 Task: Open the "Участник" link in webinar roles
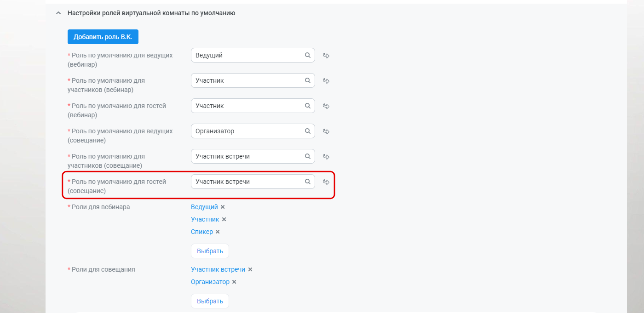coord(205,219)
